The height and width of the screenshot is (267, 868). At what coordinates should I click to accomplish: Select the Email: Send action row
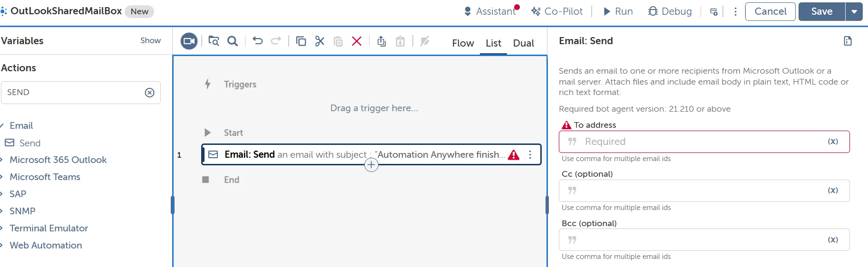pyautogui.click(x=371, y=154)
